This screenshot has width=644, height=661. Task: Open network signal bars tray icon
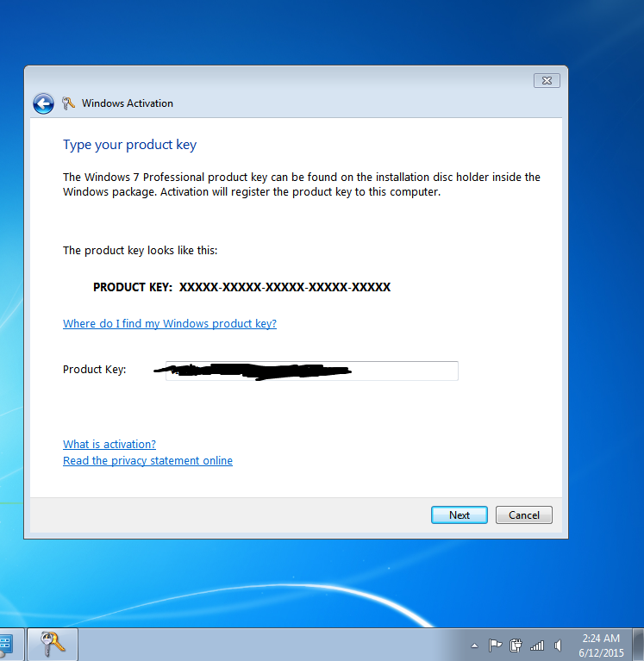pos(537,645)
